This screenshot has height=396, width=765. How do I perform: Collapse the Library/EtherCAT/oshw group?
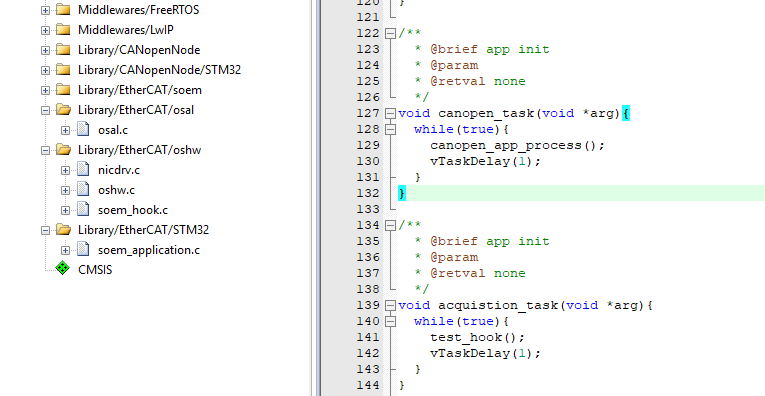coord(45,150)
